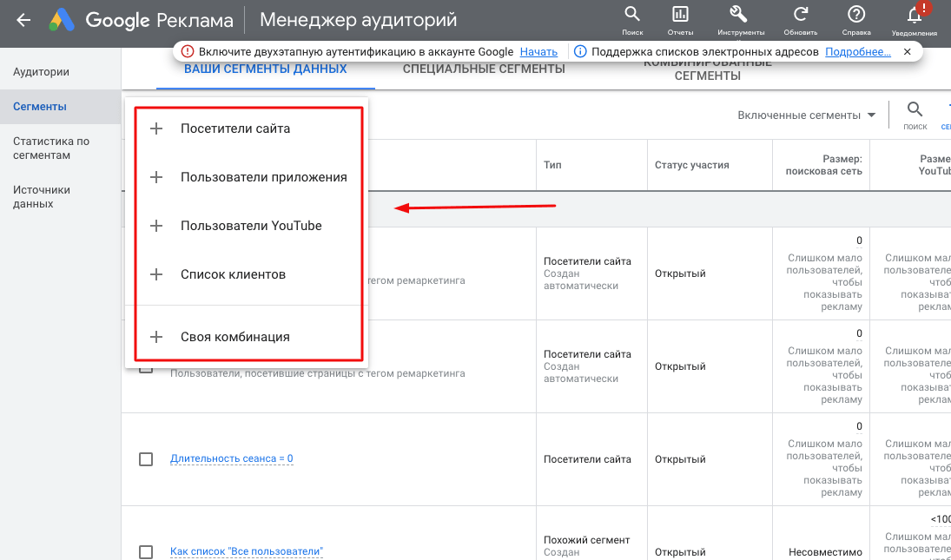This screenshot has width=951, height=560.
Task: Click the Менеджер аудиторий page title
Action: click(359, 20)
